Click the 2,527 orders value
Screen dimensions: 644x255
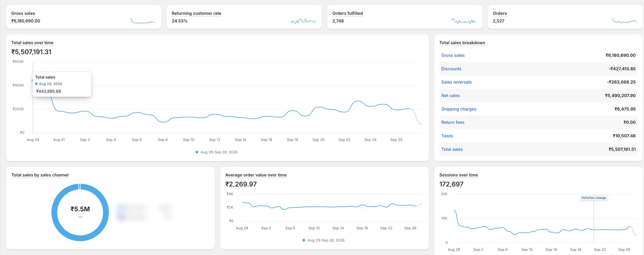(498, 21)
